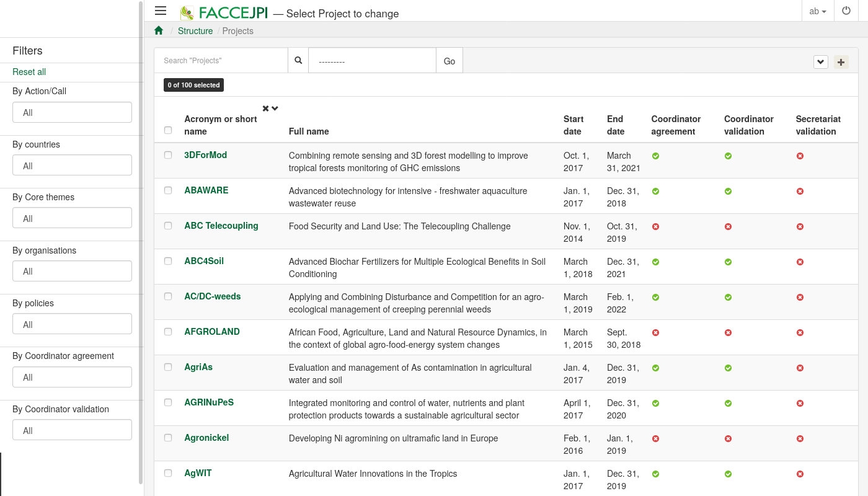Image resolution: width=868 pixels, height=496 pixels.
Task: Open the By organisations filter dropdown
Action: (72, 271)
